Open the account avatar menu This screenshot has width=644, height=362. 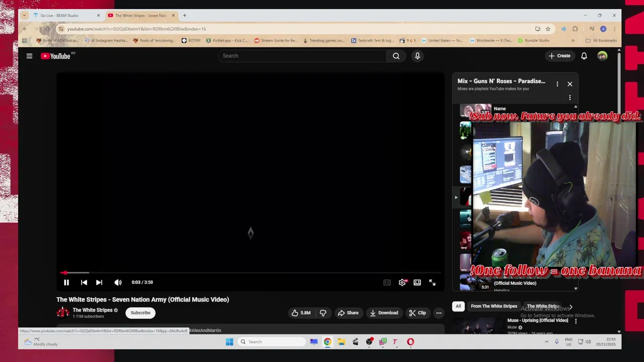pyautogui.click(x=602, y=56)
